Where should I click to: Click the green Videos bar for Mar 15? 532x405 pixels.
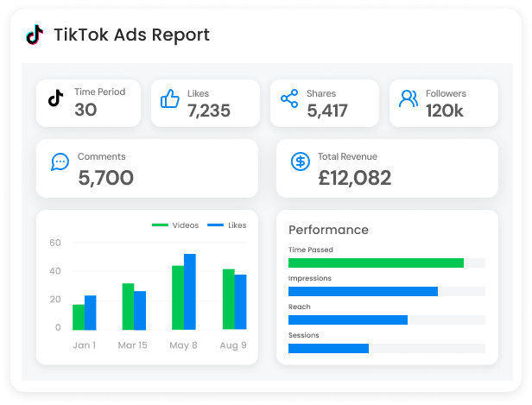pos(128,307)
